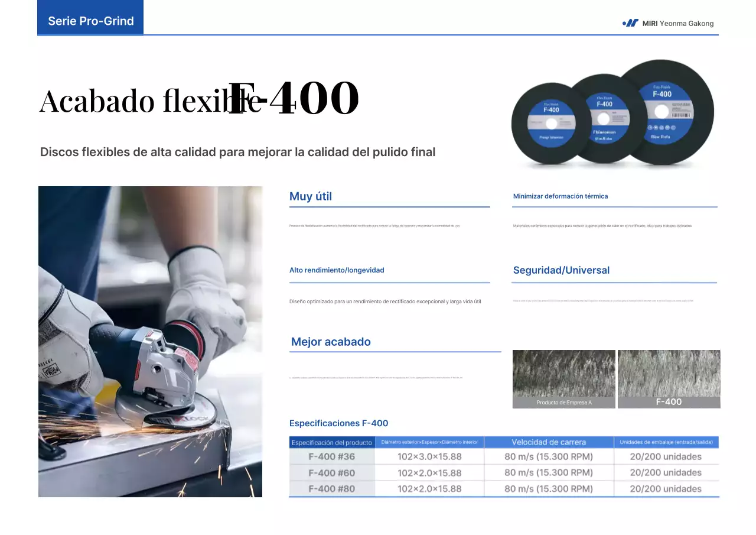Click the F-400 finish comparison image
756x535 pixels.
[669, 378]
